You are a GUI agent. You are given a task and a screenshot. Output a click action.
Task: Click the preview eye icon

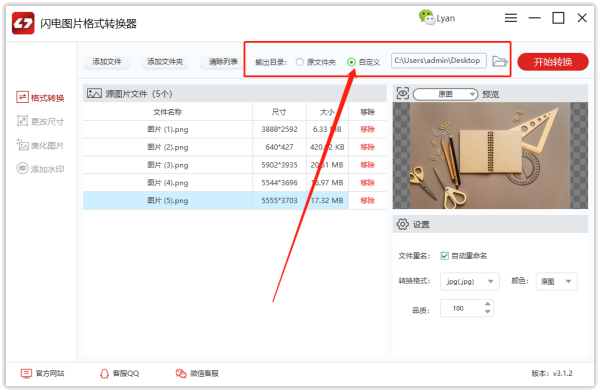tap(403, 93)
